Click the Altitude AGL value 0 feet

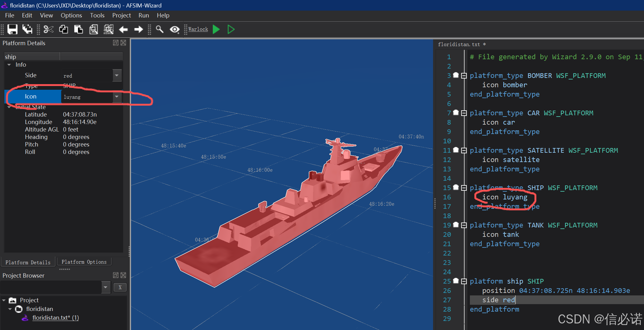(71, 129)
